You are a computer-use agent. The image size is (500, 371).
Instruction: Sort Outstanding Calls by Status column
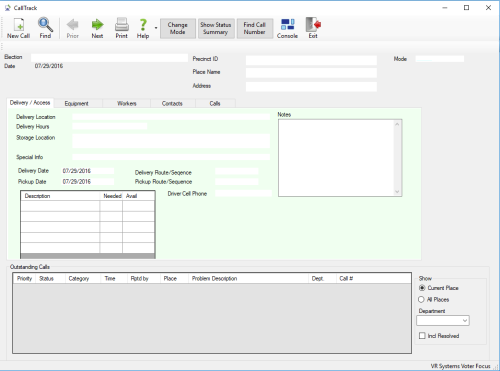pos(50,278)
